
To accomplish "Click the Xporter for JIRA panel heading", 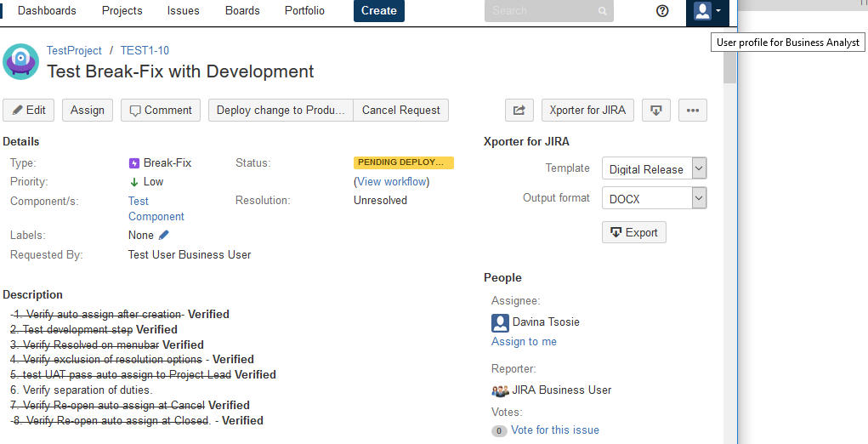I will (526, 142).
